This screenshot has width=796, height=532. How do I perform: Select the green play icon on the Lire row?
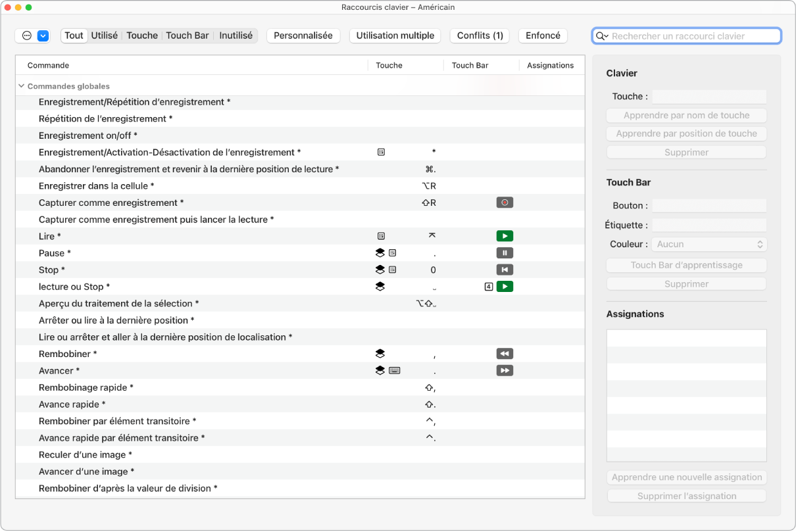pos(505,235)
